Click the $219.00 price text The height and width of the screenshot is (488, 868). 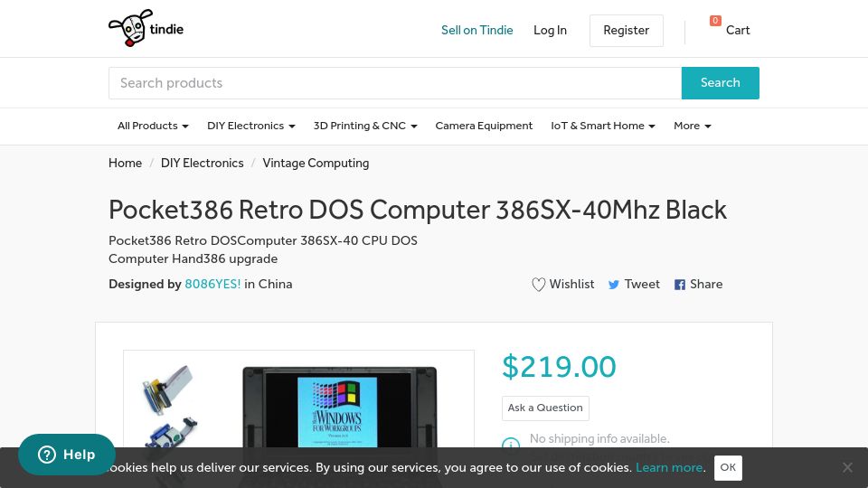coord(559,366)
